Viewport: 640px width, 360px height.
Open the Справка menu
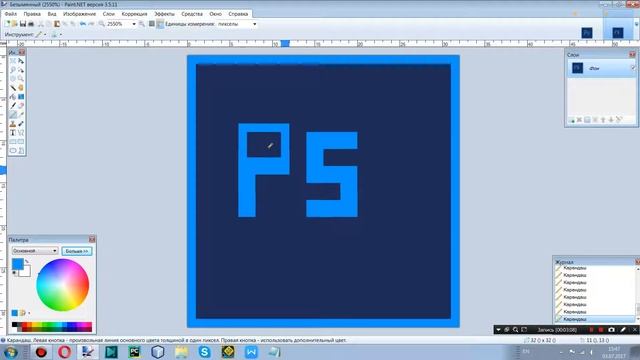(238, 14)
